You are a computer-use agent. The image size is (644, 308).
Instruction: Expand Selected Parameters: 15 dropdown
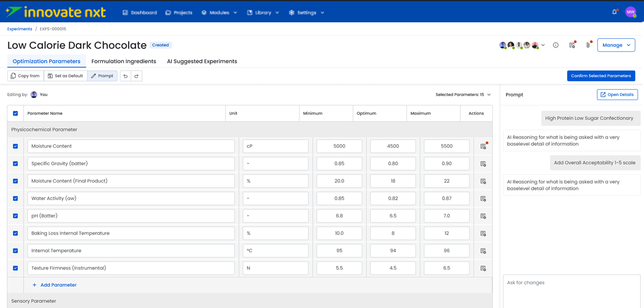(463, 95)
